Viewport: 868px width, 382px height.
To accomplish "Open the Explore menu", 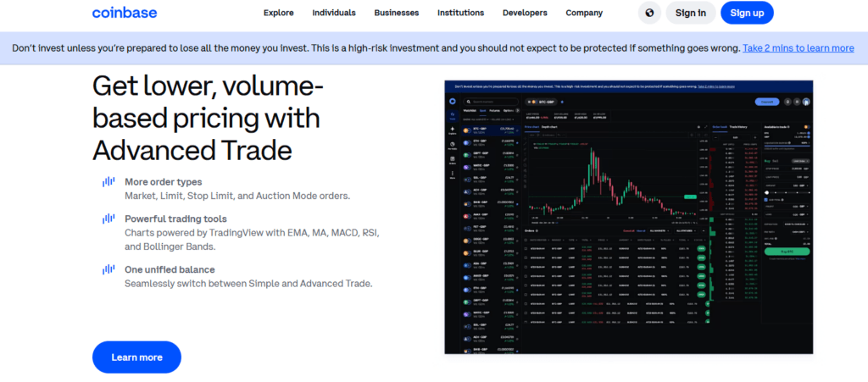I will pyautogui.click(x=278, y=13).
